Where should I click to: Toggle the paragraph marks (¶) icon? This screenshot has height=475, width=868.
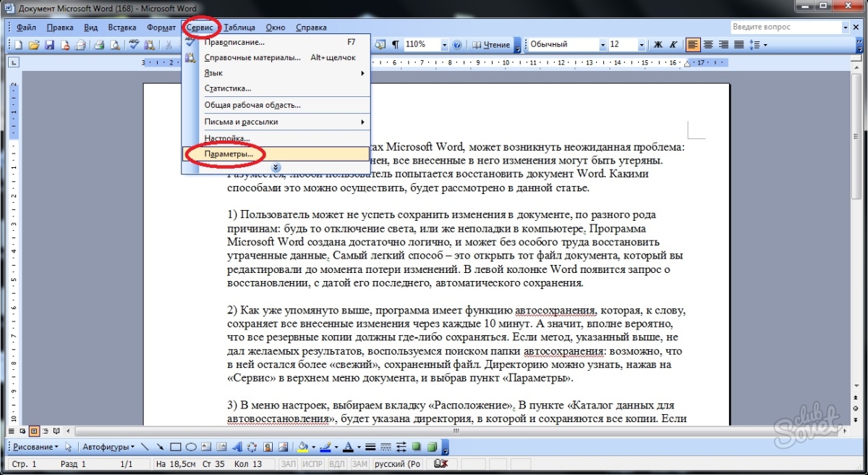395,44
